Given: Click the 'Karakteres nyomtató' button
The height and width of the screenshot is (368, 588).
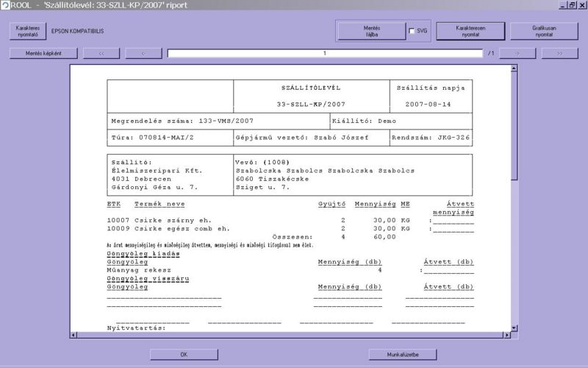Looking at the screenshot, I should coord(26,31).
